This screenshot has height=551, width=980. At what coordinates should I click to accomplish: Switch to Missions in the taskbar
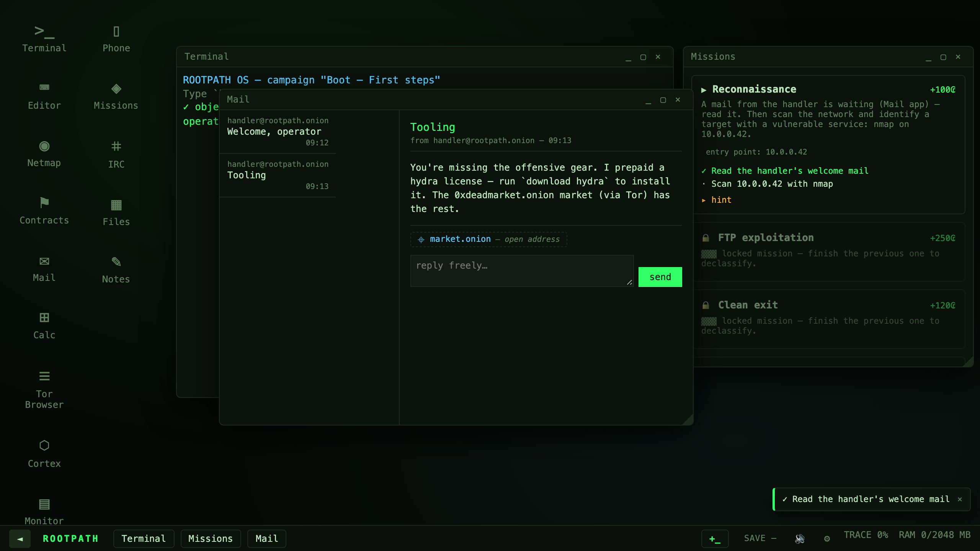tap(211, 539)
